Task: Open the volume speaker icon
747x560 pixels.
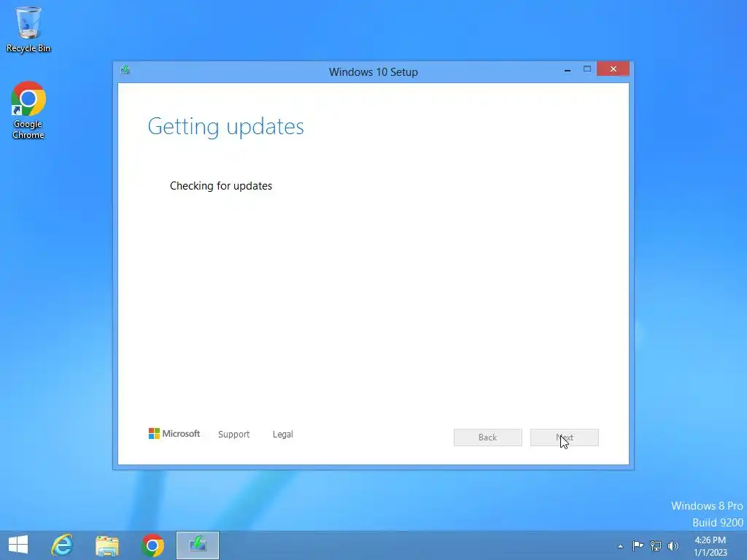Action: (673, 546)
